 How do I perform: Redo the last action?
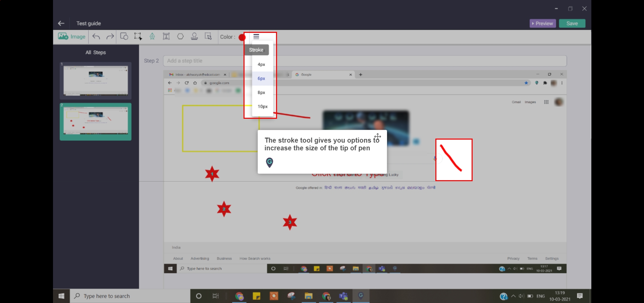tap(110, 37)
